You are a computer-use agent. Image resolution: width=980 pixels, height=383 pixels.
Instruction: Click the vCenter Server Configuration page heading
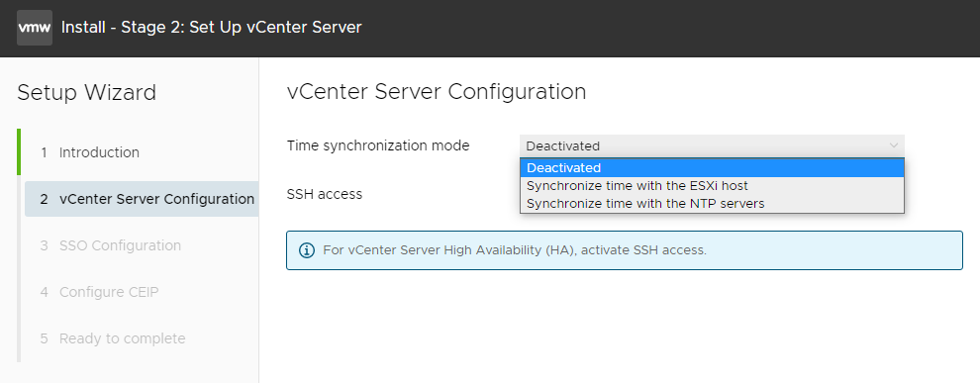pyautogui.click(x=437, y=92)
